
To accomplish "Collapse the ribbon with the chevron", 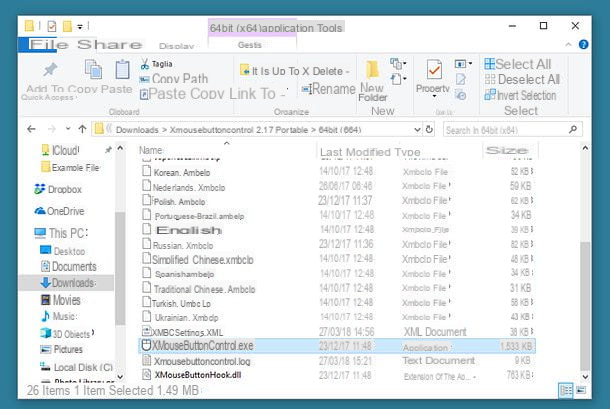I will (568, 45).
